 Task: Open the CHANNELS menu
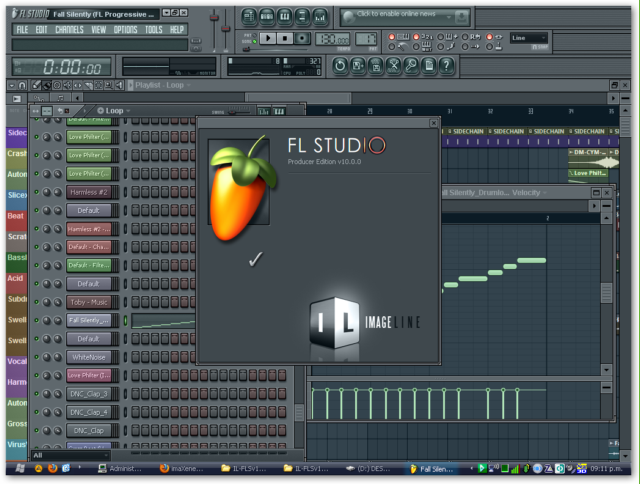(x=69, y=29)
